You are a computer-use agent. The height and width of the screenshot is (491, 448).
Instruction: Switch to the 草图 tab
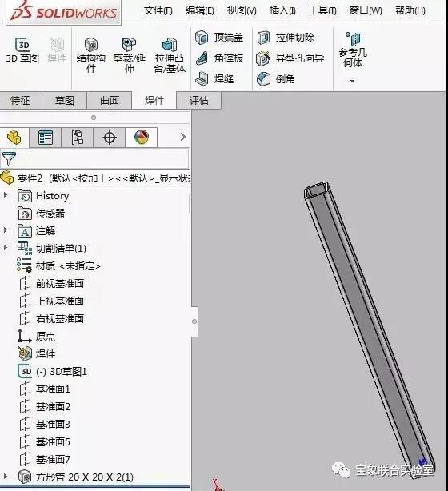point(65,101)
